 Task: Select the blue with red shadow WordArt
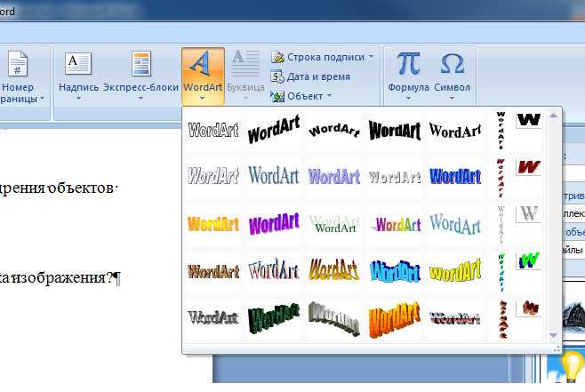click(x=455, y=178)
